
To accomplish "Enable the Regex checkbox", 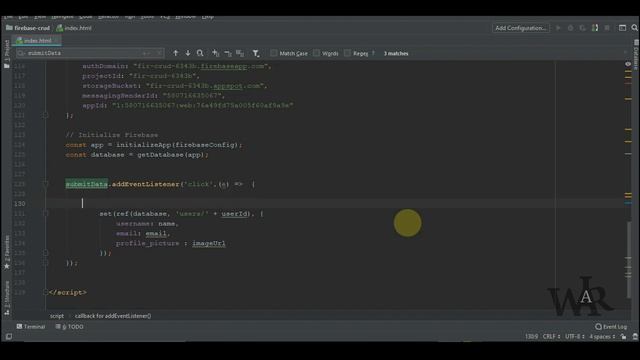I will coord(347,53).
